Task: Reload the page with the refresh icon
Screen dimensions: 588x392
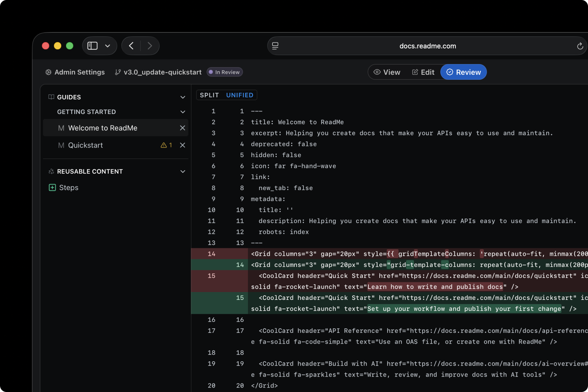Action: (x=580, y=46)
